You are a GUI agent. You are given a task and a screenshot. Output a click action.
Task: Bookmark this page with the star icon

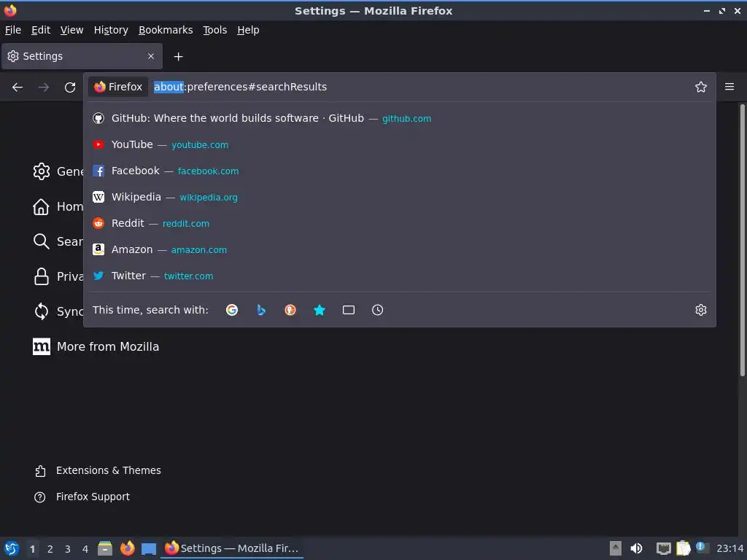(x=700, y=87)
